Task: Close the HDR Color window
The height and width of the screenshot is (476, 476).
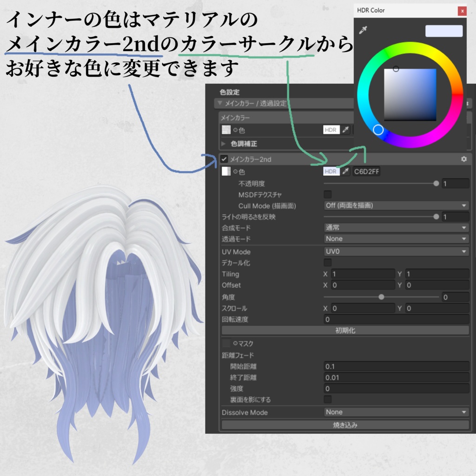Action: 462,11
